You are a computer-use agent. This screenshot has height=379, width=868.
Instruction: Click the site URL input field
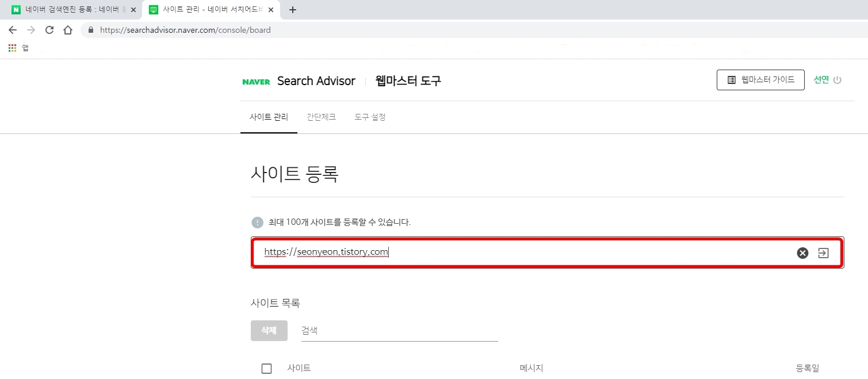pyautogui.click(x=547, y=252)
